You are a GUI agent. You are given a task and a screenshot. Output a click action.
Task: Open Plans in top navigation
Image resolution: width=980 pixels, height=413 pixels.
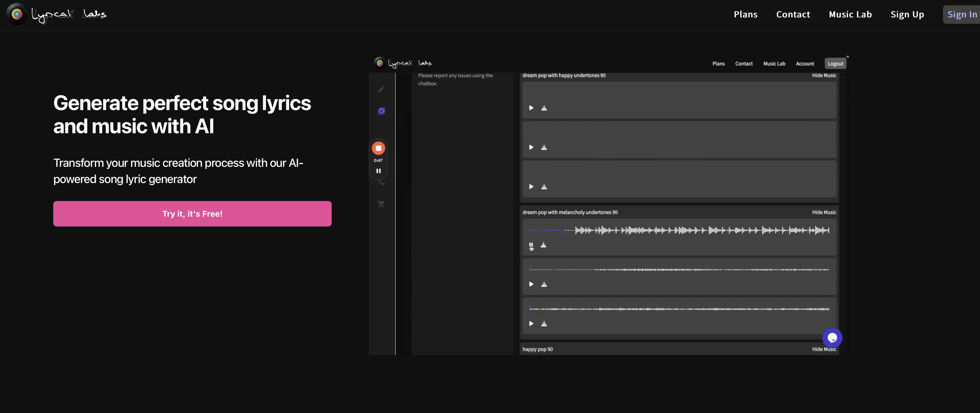coord(745,14)
